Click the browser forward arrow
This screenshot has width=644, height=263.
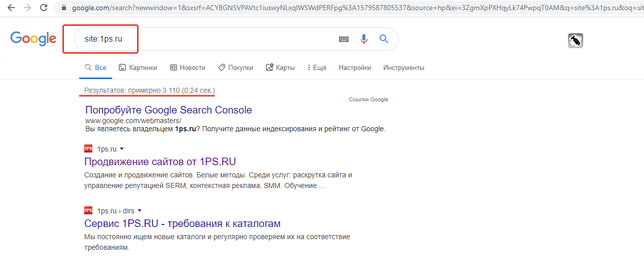[27, 8]
